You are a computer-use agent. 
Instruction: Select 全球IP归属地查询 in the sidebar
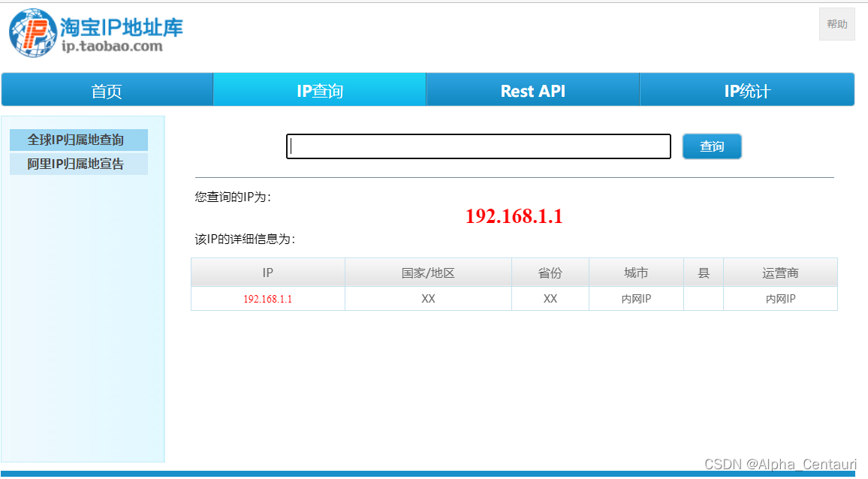pos(78,140)
